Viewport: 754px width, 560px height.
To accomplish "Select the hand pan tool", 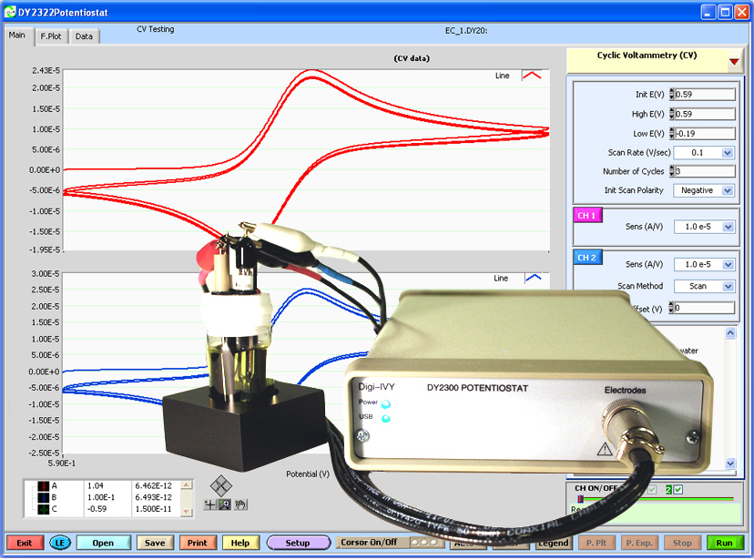I will click(x=240, y=504).
